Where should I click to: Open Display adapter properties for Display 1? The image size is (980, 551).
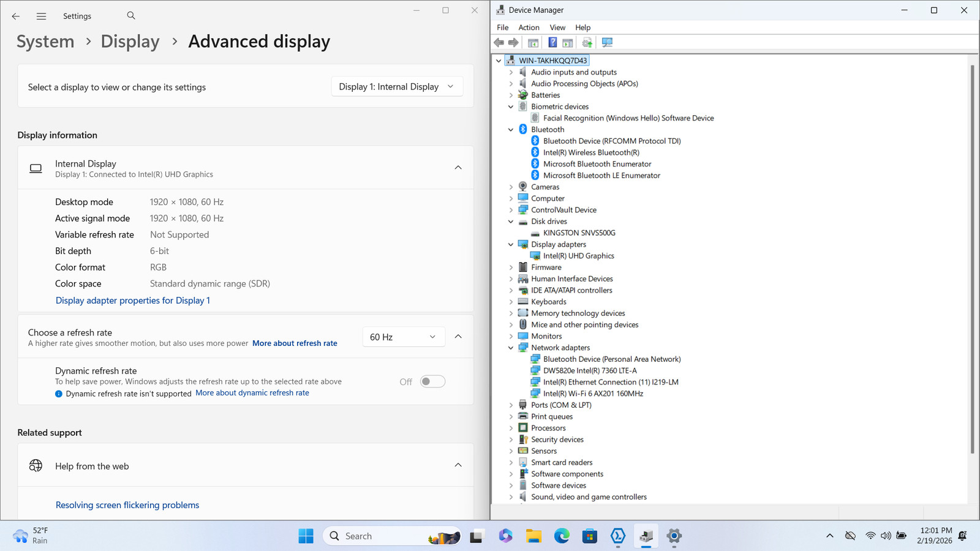pyautogui.click(x=133, y=301)
